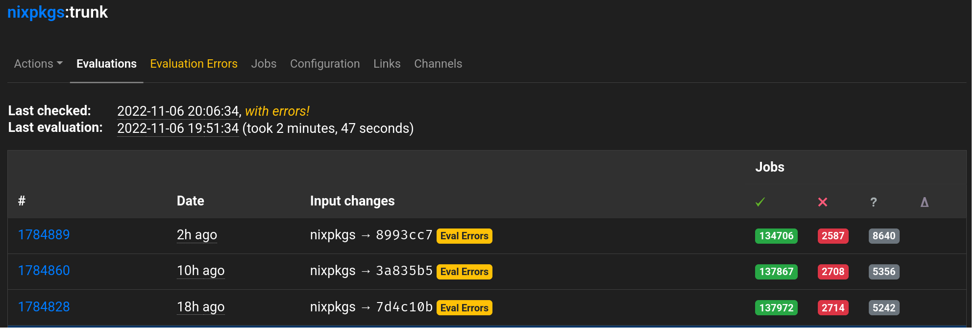
Task: Open the Configuration tab
Action: pos(325,64)
